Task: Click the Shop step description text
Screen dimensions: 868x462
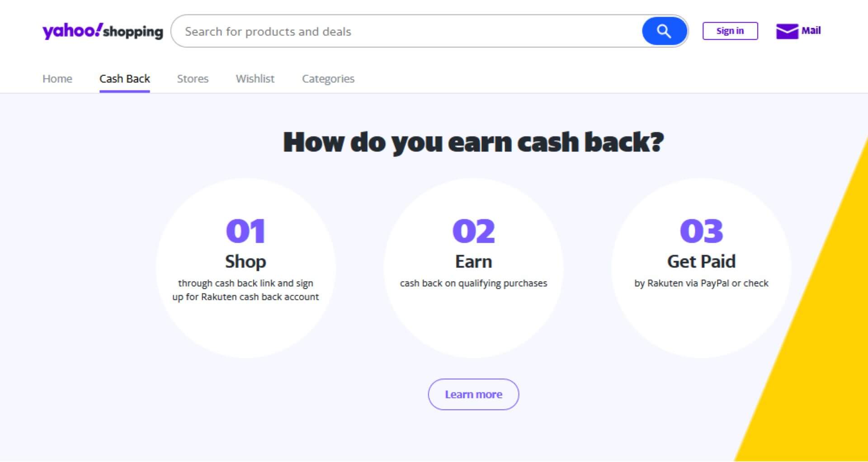Action: click(248, 290)
